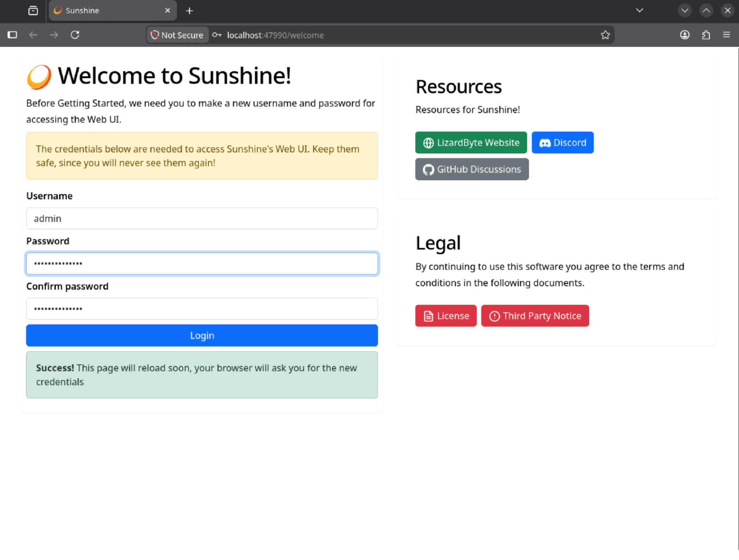Viewport: 739px width, 560px height.
Task: Open the LizardByte Website resource button
Action: 471,143
